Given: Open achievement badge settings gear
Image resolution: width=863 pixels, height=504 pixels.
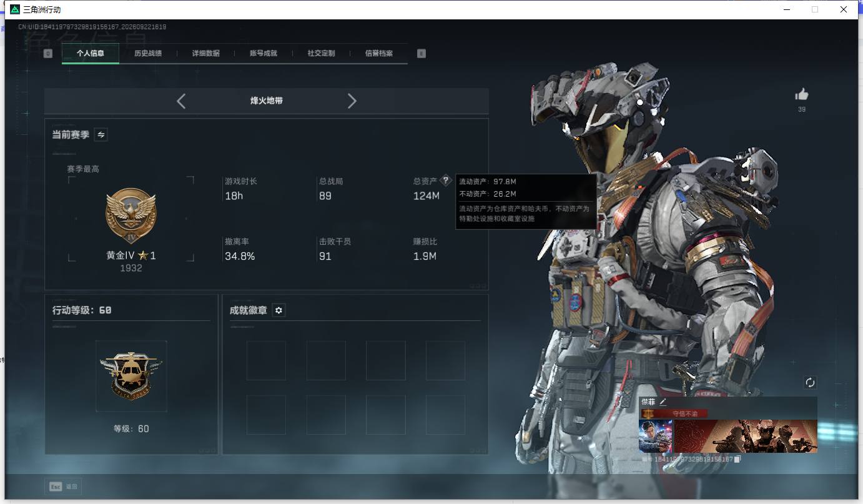Looking at the screenshot, I should [x=279, y=310].
